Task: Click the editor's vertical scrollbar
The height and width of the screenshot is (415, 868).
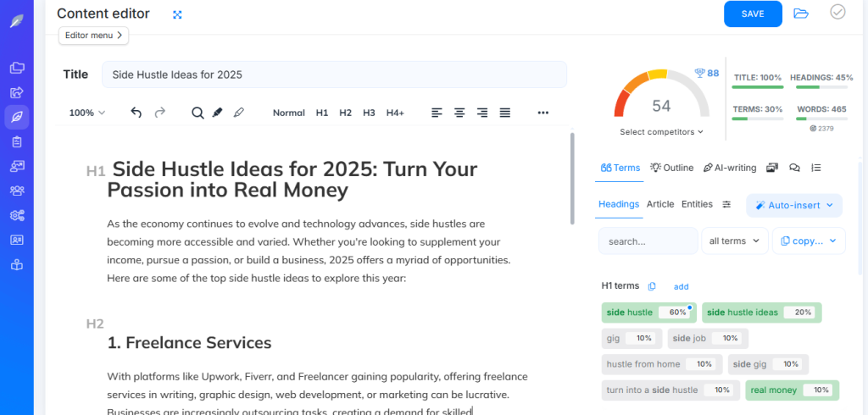Action: 573,178
